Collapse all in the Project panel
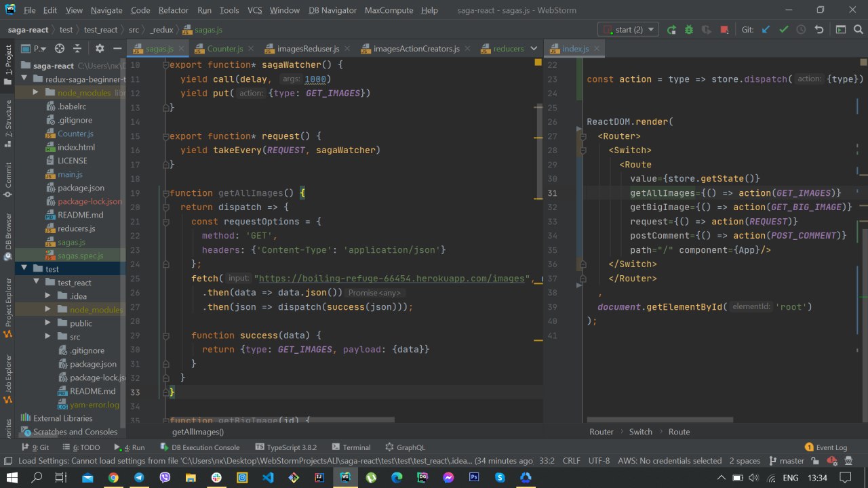868x488 pixels. pyautogui.click(x=79, y=49)
